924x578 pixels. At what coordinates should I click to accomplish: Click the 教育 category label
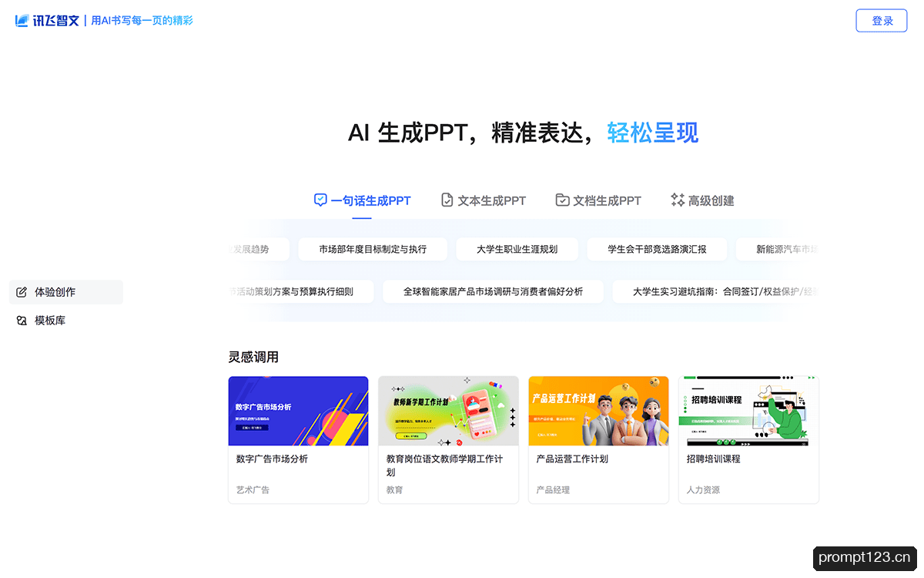click(394, 490)
